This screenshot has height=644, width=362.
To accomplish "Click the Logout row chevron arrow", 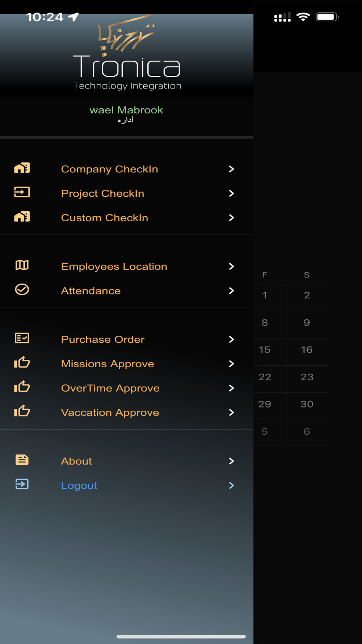I will pos(232,486).
